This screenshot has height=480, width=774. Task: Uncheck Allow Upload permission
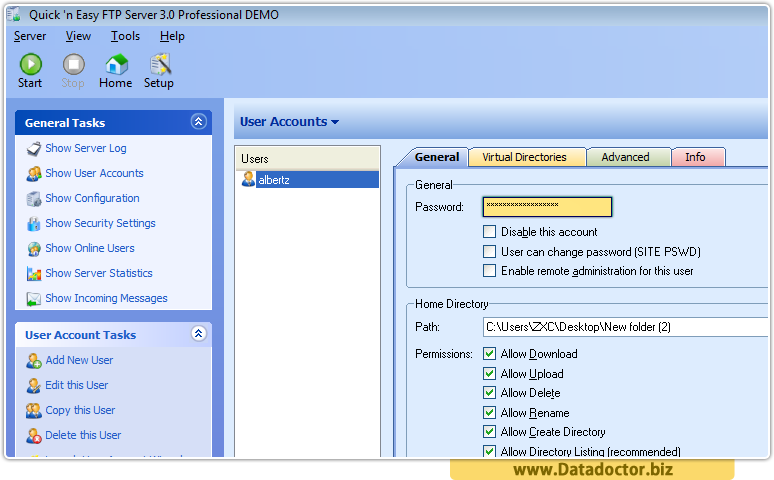pos(489,373)
